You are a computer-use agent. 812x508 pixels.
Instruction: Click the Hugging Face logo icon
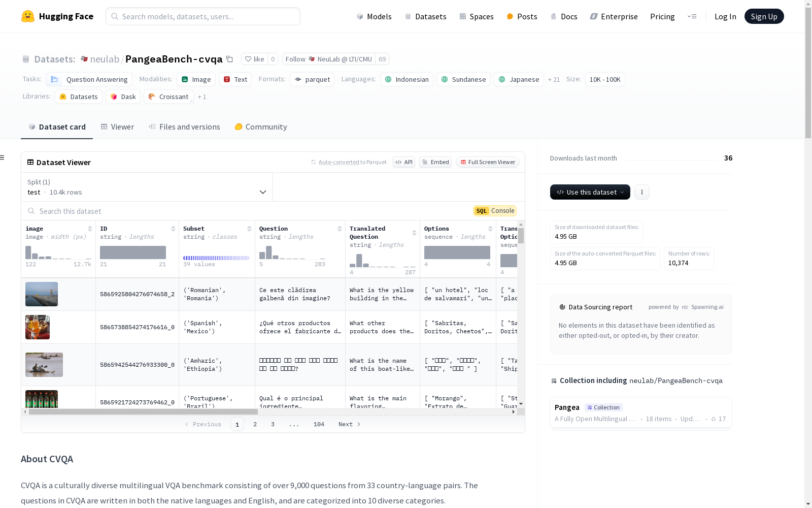[x=28, y=16]
